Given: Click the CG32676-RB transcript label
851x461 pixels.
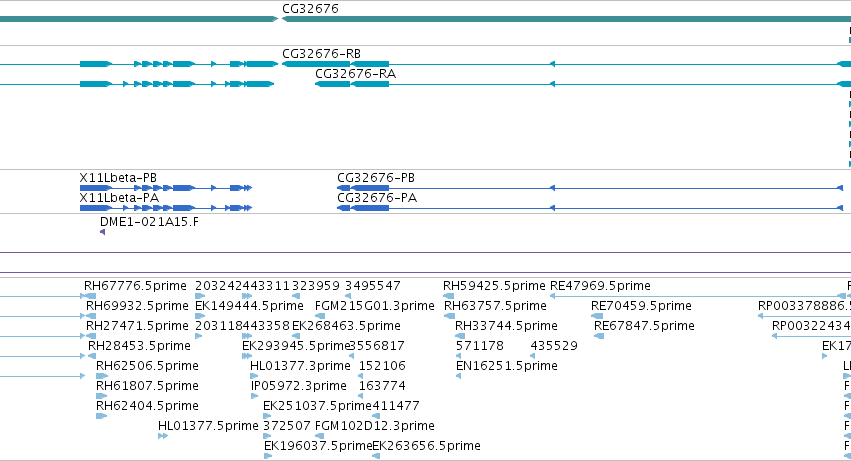Looking at the screenshot, I should (321, 54).
